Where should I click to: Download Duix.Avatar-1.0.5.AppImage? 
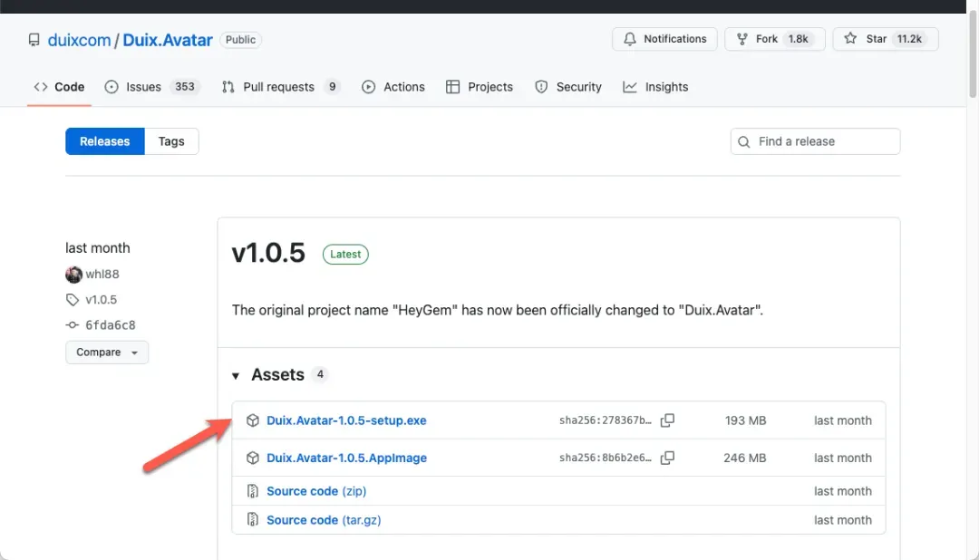(346, 459)
